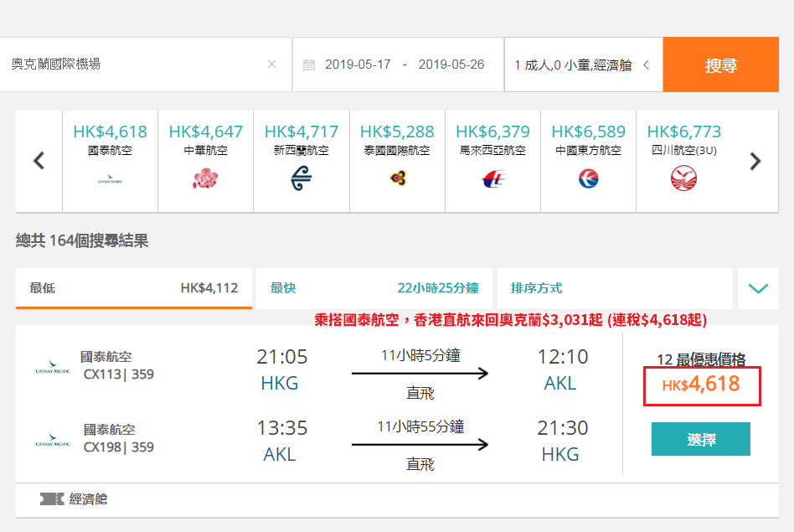Viewport: 794px width, 532px height.
Task: Filter by 中華航空 HK$4,647 card
Action: coord(205,161)
